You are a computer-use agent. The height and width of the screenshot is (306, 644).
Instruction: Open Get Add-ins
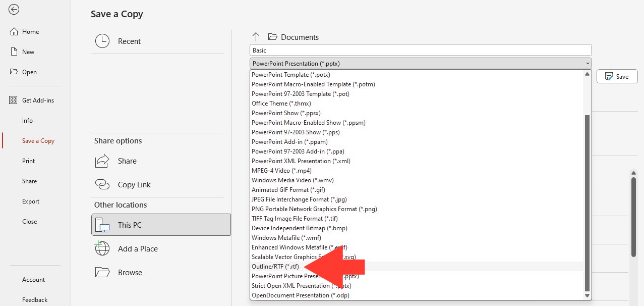38,100
